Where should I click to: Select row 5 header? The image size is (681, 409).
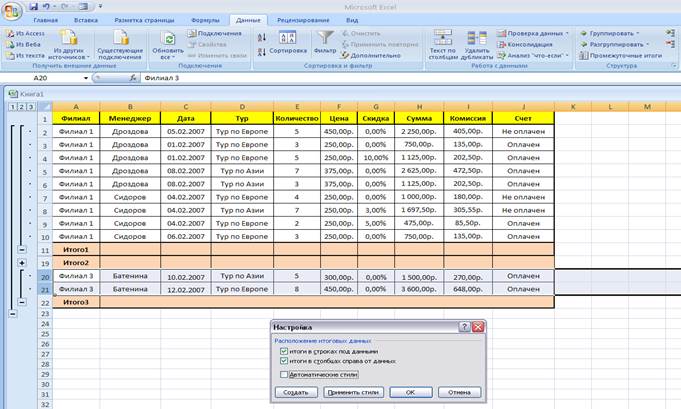pos(45,171)
